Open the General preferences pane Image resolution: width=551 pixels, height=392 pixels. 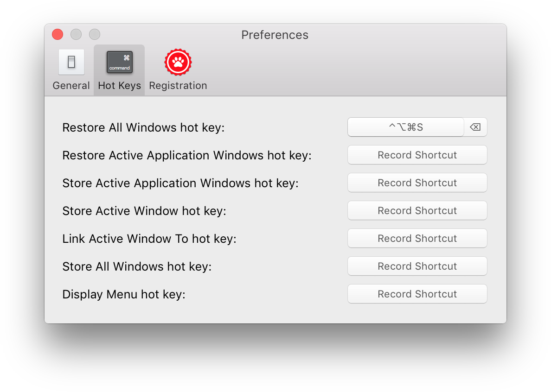tap(71, 70)
